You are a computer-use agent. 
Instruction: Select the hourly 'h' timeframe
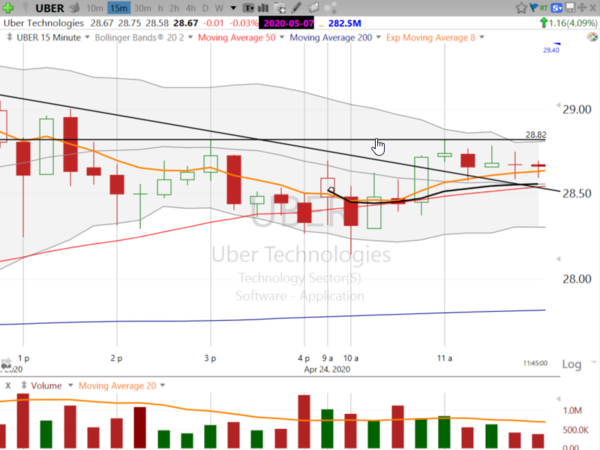161,8
